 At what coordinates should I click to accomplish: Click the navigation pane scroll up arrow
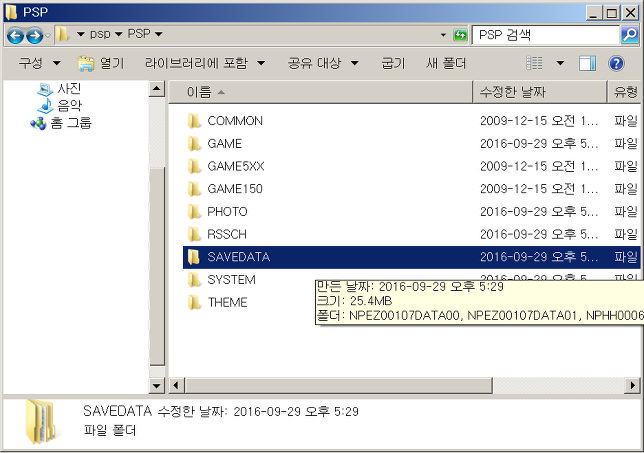tap(156, 89)
